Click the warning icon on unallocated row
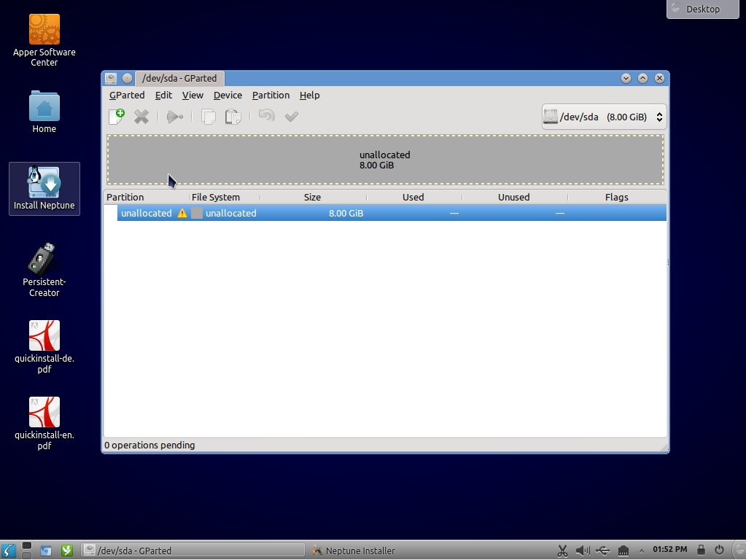Viewport: 746px width, 560px height. [182, 213]
